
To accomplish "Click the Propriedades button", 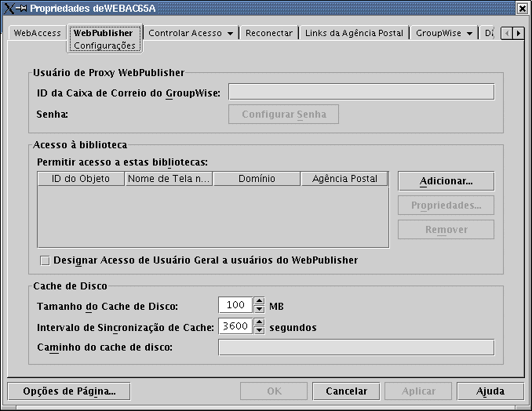I will pyautogui.click(x=446, y=205).
